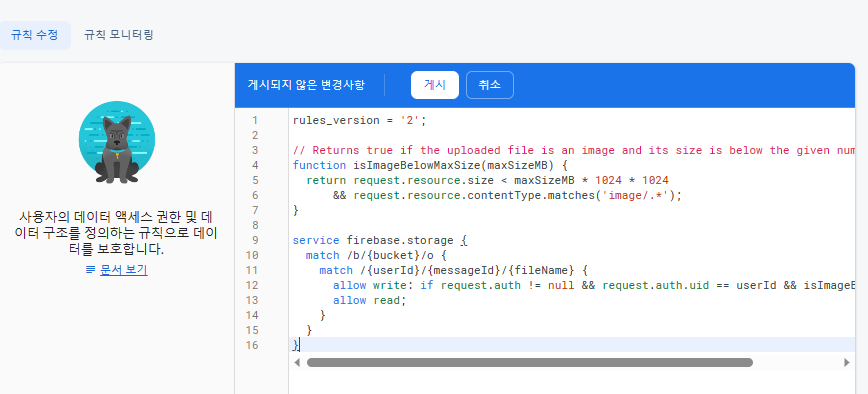Click the request.resource.contentType.matches line

[x=508, y=195]
